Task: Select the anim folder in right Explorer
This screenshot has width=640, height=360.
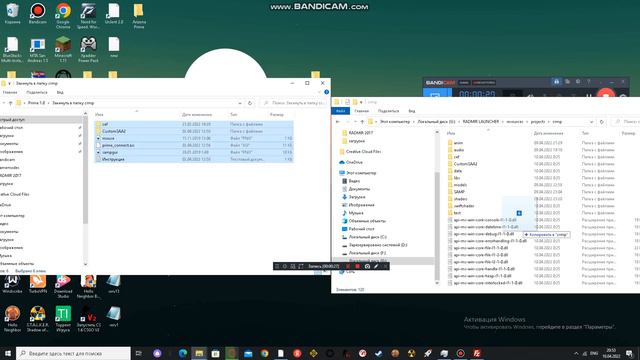Action: click(458, 143)
